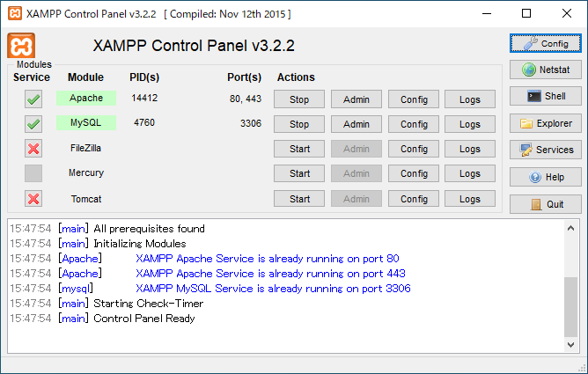The width and height of the screenshot is (588, 374).
Task: Open the Apache Logs menu
Action: (x=470, y=99)
